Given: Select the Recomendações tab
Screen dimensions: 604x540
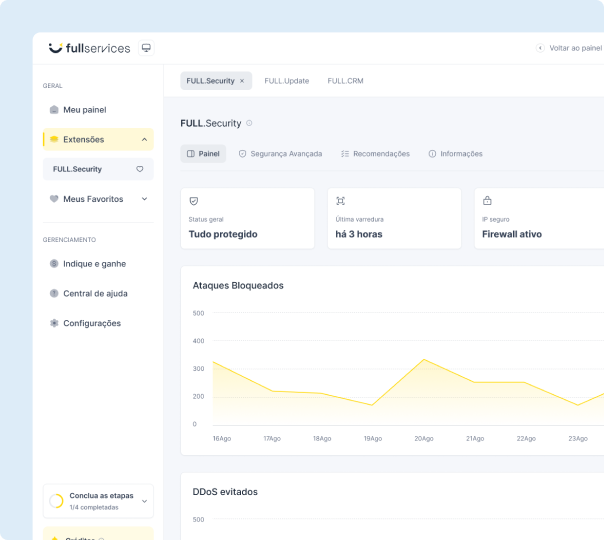Looking at the screenshot, I should click(x=375, y=154).
